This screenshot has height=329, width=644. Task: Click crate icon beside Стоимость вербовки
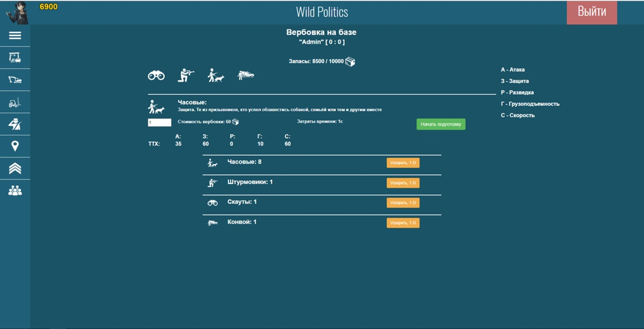pos(235,121)
